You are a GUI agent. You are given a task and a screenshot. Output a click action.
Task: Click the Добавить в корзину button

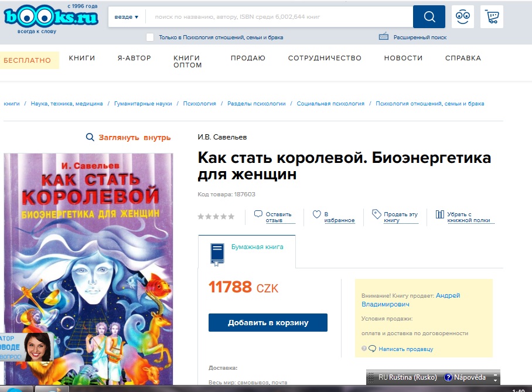point(268,322)
